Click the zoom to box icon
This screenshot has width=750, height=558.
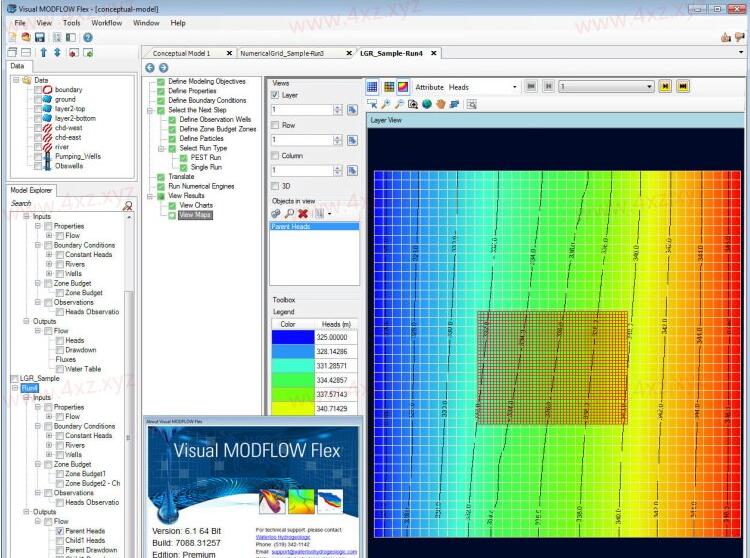coord(413,104)
